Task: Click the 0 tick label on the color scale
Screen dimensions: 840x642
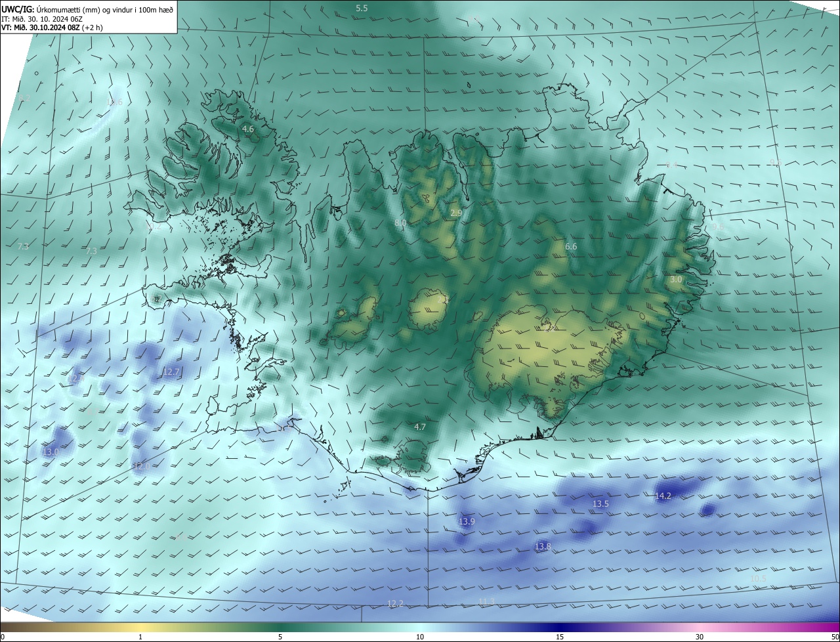Action: [x=3, y=637]
